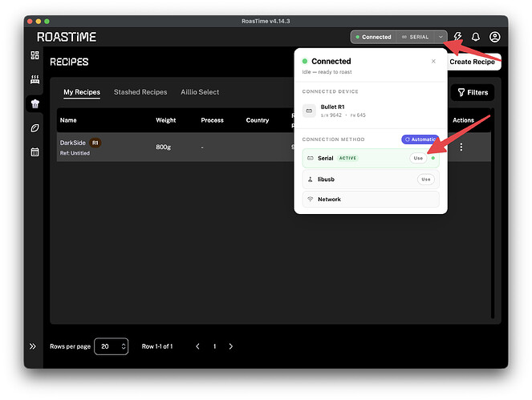Go to previous page arrow

click(198, 346)
